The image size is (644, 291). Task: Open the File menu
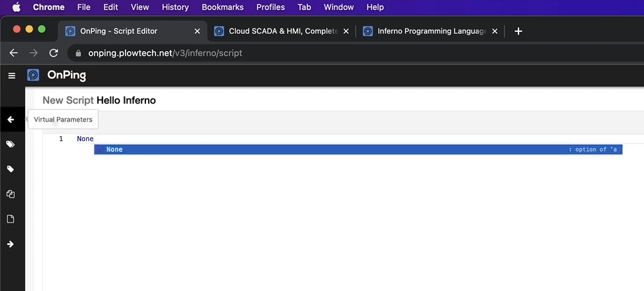84,7
